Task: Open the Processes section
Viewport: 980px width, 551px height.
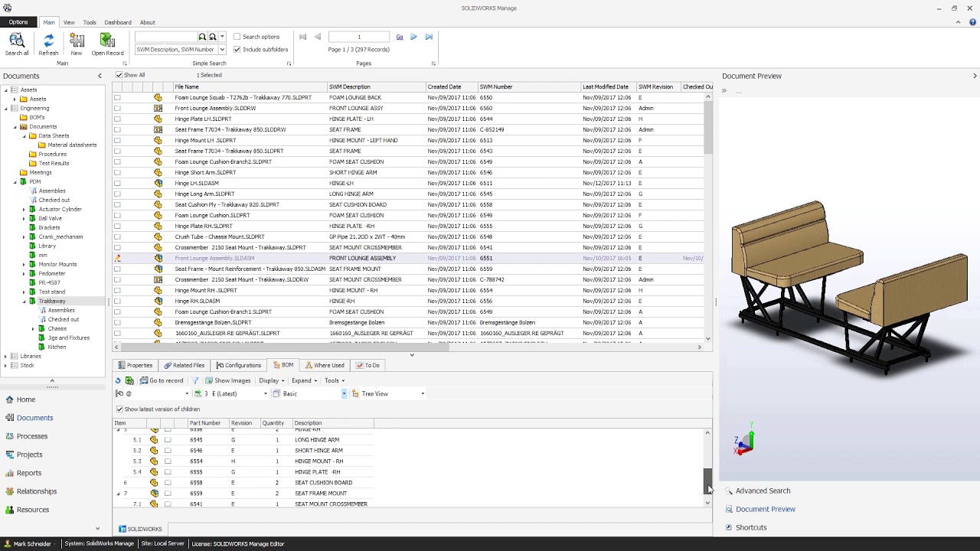Action: click(x=32, y=436)
